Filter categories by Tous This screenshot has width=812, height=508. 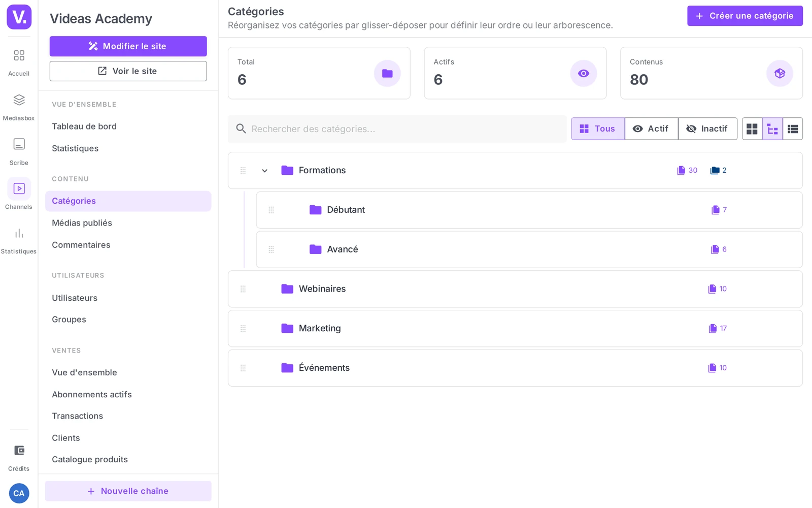coord(598,129)
